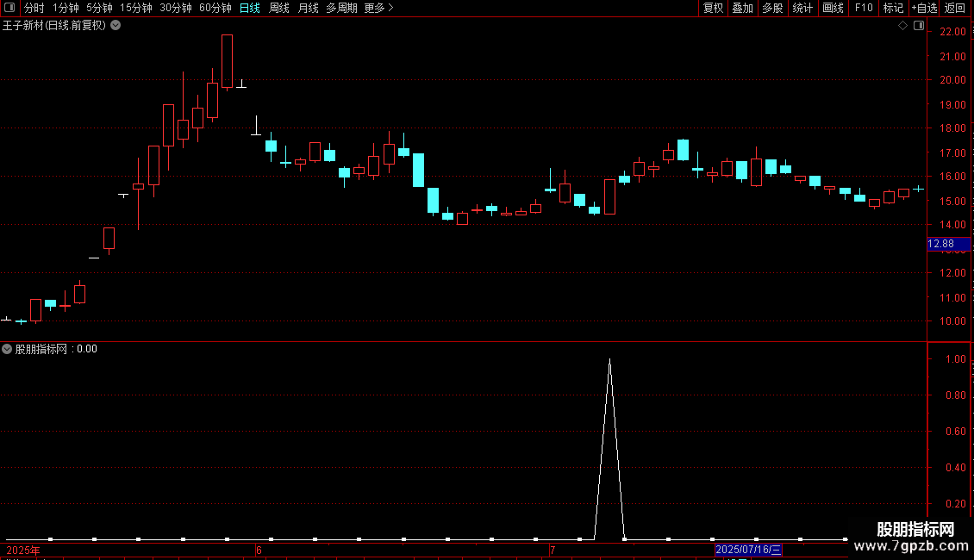
Task: Toggle the left side panel icon
Action: [9, 8]
